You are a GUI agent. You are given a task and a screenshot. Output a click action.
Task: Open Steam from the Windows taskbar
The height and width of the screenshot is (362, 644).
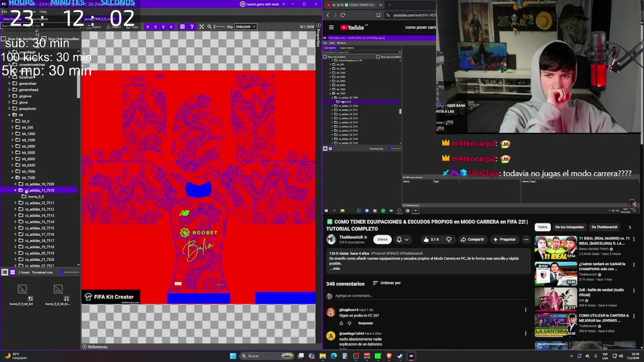399,356
